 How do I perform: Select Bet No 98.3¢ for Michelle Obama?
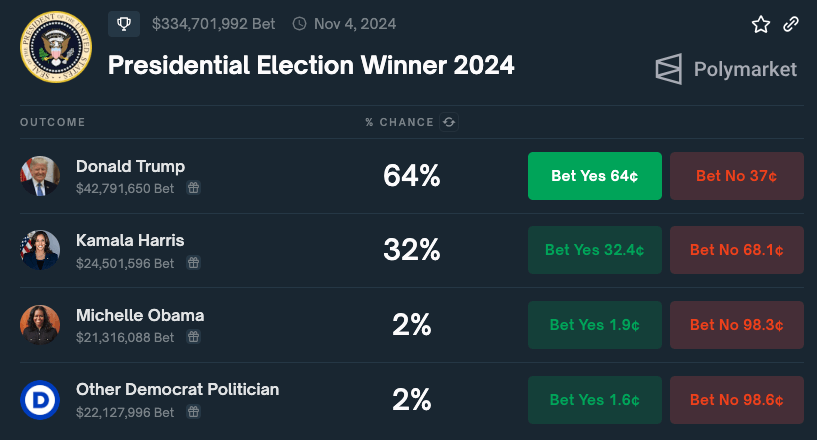pos(737,325)
